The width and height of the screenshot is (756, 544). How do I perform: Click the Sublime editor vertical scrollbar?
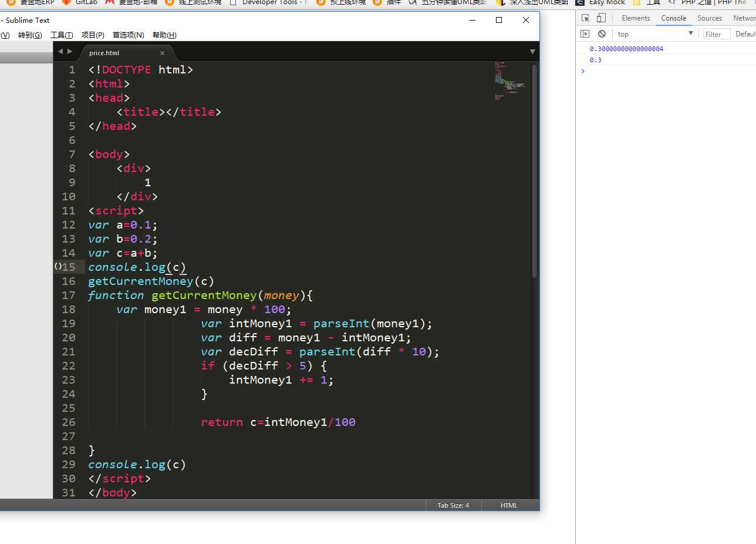[534, 170]
